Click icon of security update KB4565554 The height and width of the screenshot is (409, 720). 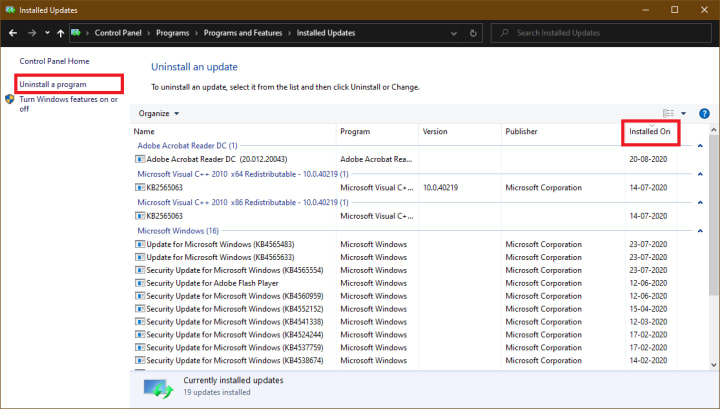pyautogui.click(x=140, y=270)
